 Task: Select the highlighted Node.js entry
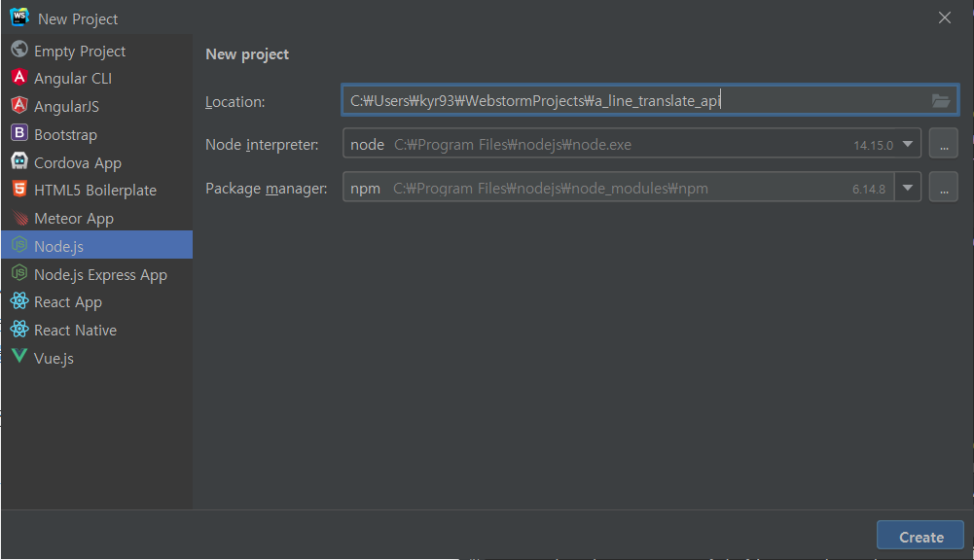pos(97,245)
